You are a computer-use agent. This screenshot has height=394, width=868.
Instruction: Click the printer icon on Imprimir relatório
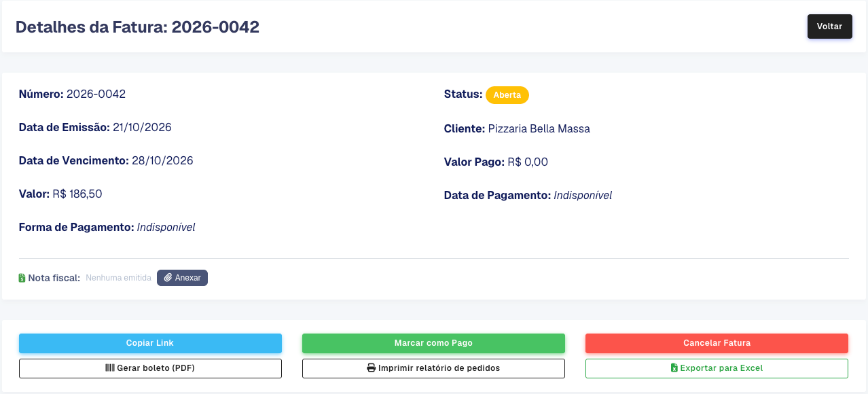click(372, 368)
